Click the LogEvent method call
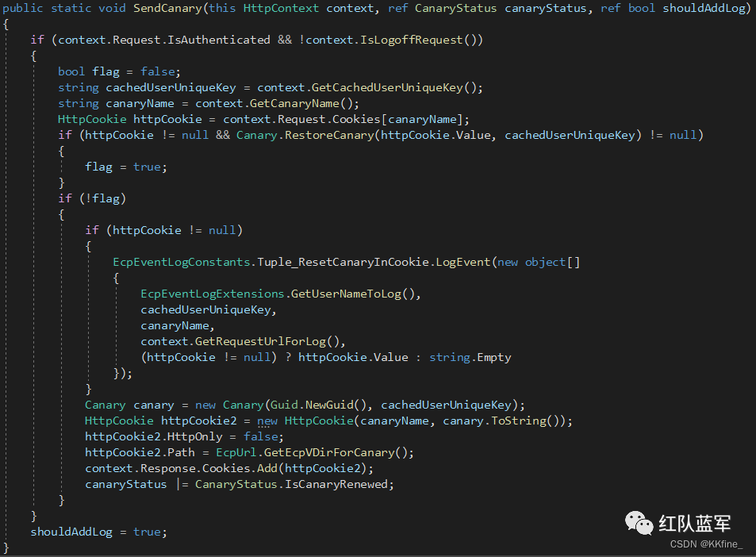756x557 pixels. [x=462, y=263]
